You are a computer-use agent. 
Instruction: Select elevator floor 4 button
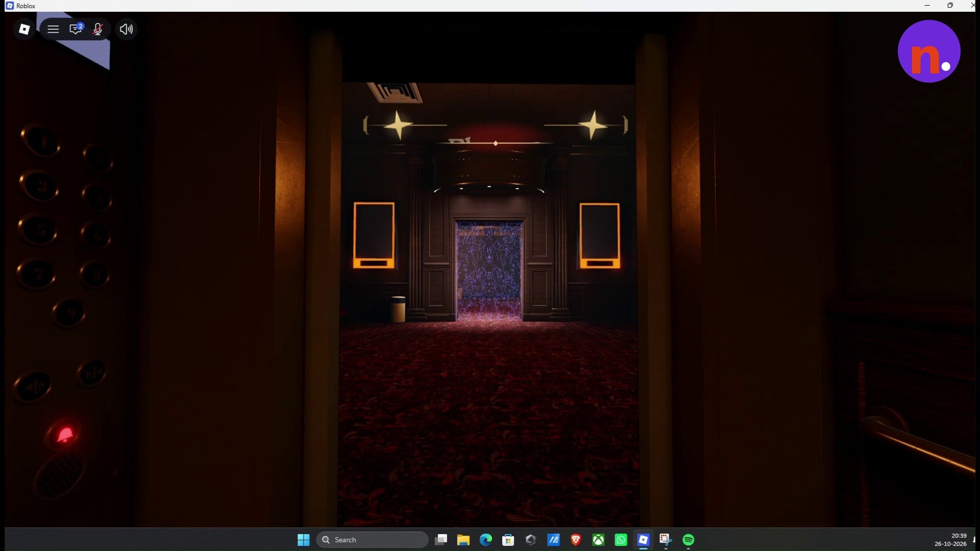point(97,197)
